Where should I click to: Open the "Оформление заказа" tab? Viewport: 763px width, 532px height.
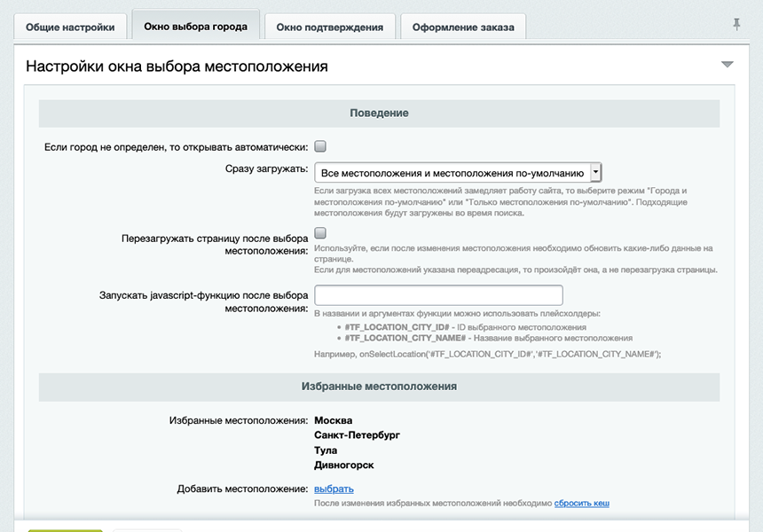pyautogui.click(x=462, y=27)
